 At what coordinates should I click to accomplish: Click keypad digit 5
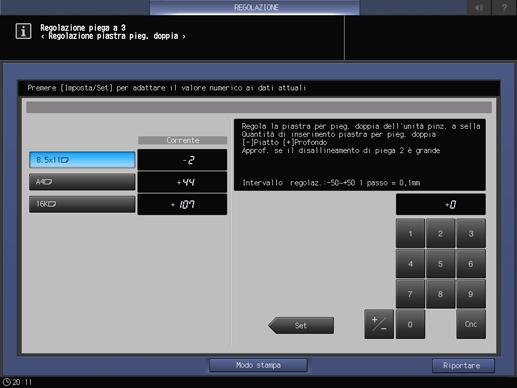click(x=440, y=264)
